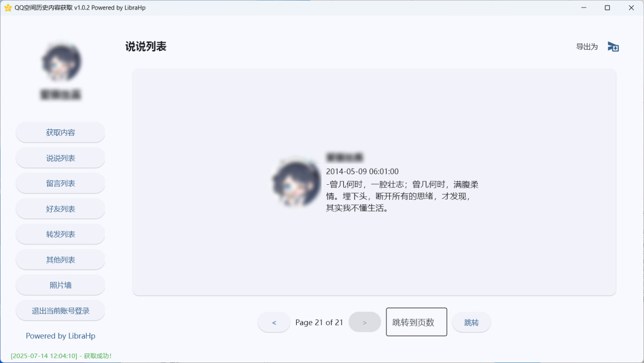Open the 照片墙 photo wall
644x363 pixels.
[x=60, y=285]
